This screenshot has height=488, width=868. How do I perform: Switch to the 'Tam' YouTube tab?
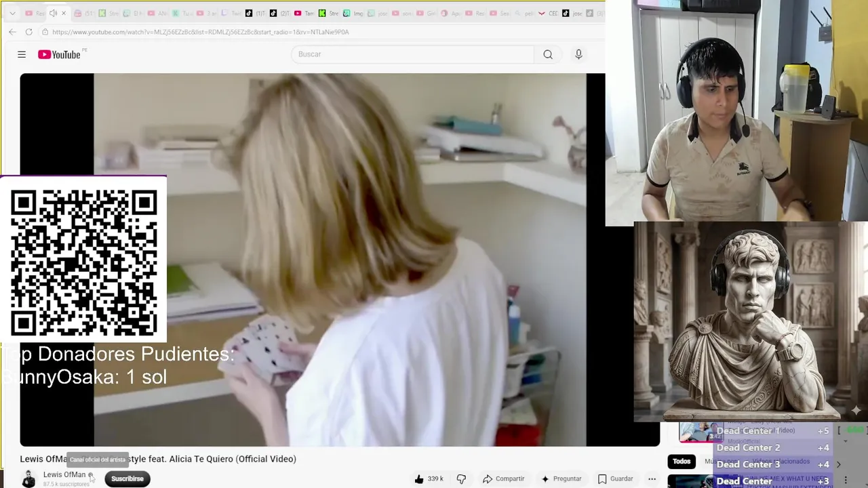click(304, 13)
